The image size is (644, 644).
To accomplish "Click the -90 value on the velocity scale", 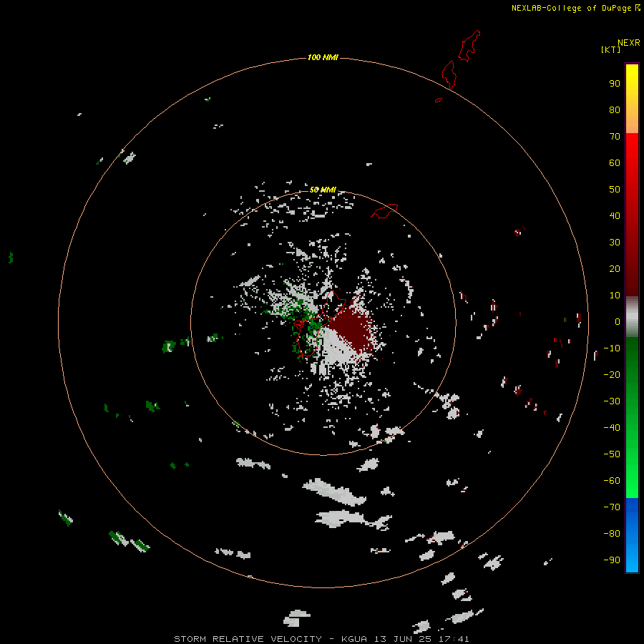I will (612, 560).
